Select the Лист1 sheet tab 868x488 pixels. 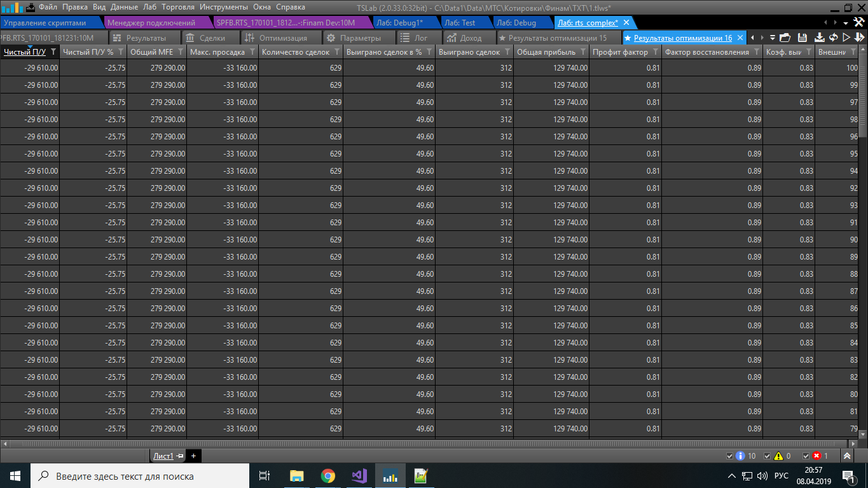pyautogui.click(x=163, y=456)
